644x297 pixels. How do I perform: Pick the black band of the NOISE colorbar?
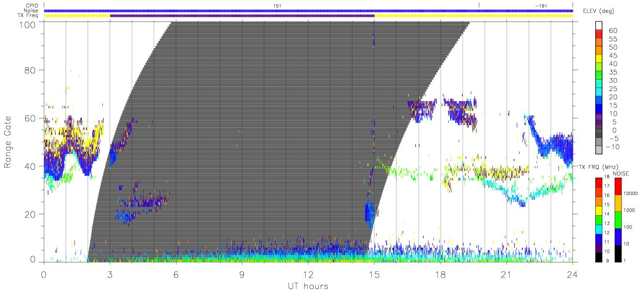coord(619,254)
